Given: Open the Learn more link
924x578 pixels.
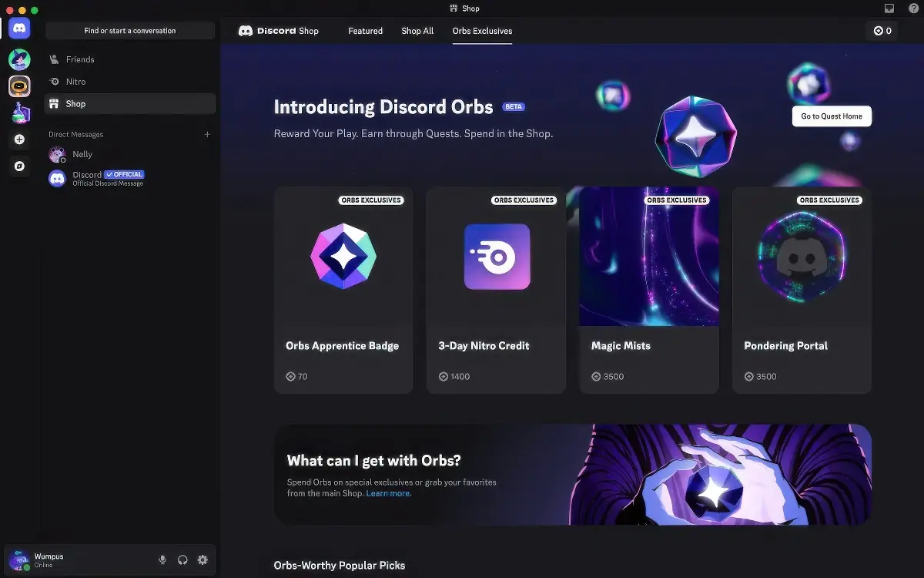Looking at the screenshot, I should [x=388, y=493].
